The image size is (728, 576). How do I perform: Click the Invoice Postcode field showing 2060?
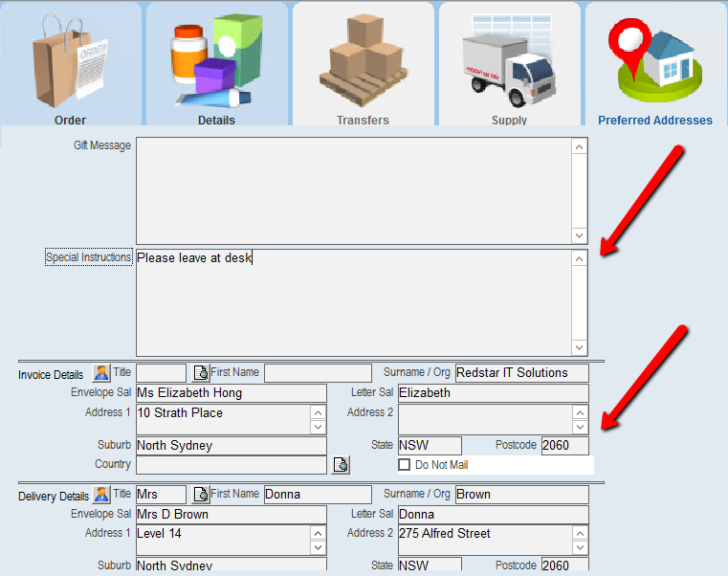click(564, 446)
